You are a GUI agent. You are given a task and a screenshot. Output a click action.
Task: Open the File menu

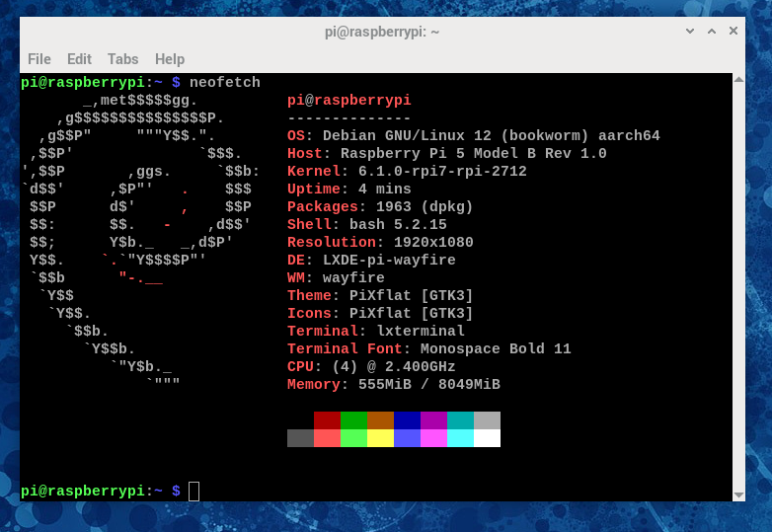point(39,59)
